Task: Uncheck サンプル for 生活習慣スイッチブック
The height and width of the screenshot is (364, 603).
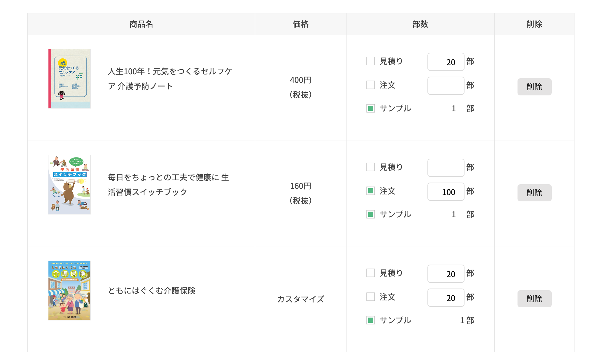Action: (x=370, y=214)
